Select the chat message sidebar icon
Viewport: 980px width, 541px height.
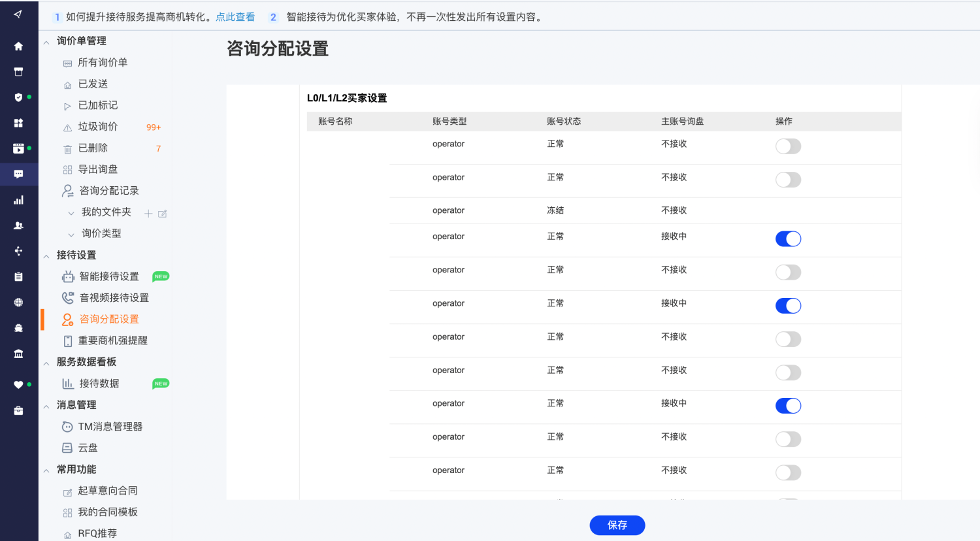click(18, 174)
